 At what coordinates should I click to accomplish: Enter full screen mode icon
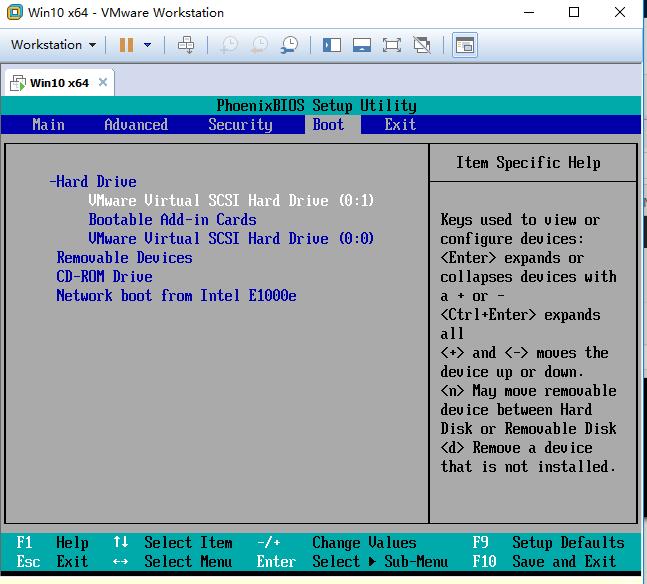coord(392,45)
